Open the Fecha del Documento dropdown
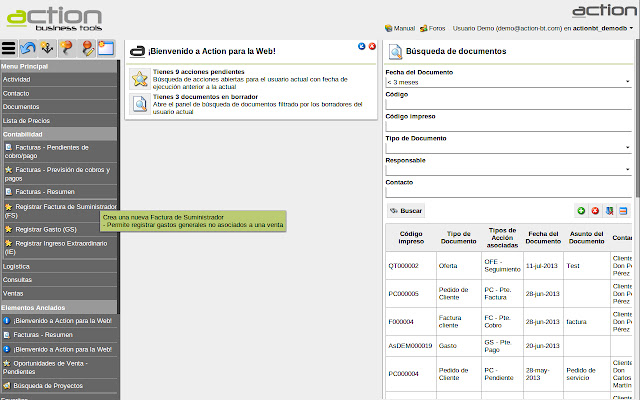The height and width of the screenshot is (400, 640). (509, 82)
